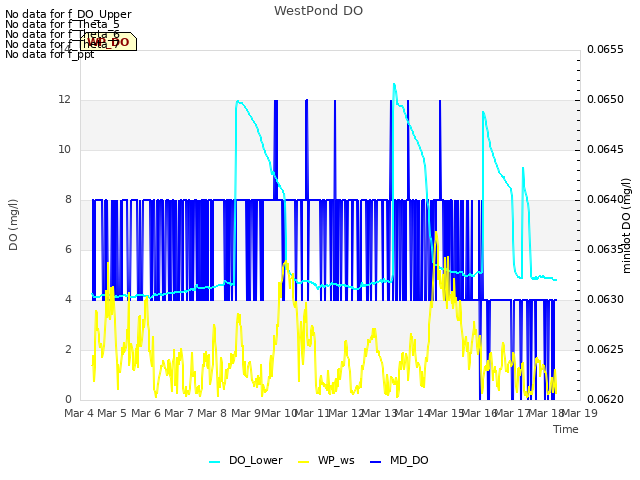Click the DO (mg/l) left axis label
The width and height of the screenshot is (640, 480).
[13, 225]
